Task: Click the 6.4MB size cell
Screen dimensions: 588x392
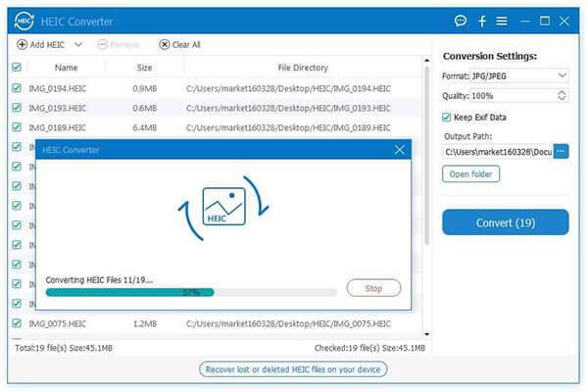Action: (x=144, y=127)
